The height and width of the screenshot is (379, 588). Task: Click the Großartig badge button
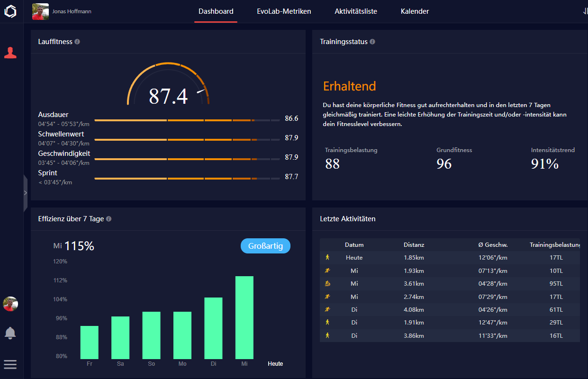pyautogui.click(x=265, y=246)
